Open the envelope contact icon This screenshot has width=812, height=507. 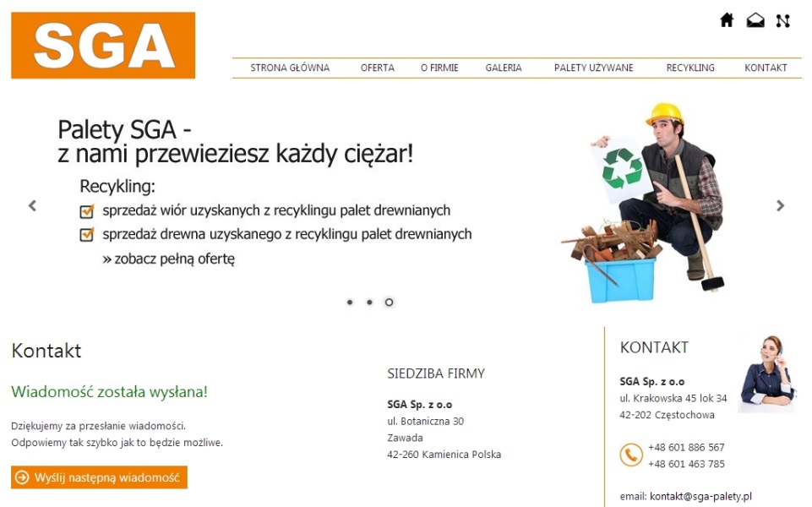click(755, 20)
